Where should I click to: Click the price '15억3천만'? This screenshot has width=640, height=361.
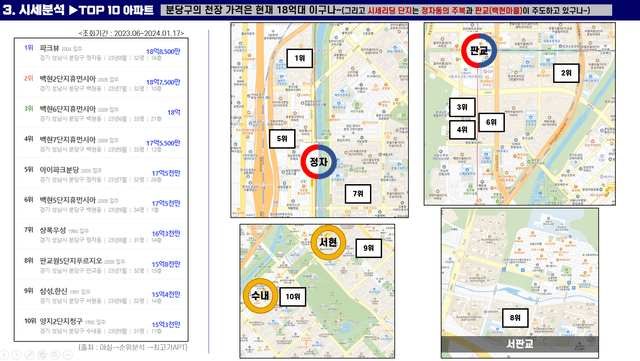(x=166, y=325)
